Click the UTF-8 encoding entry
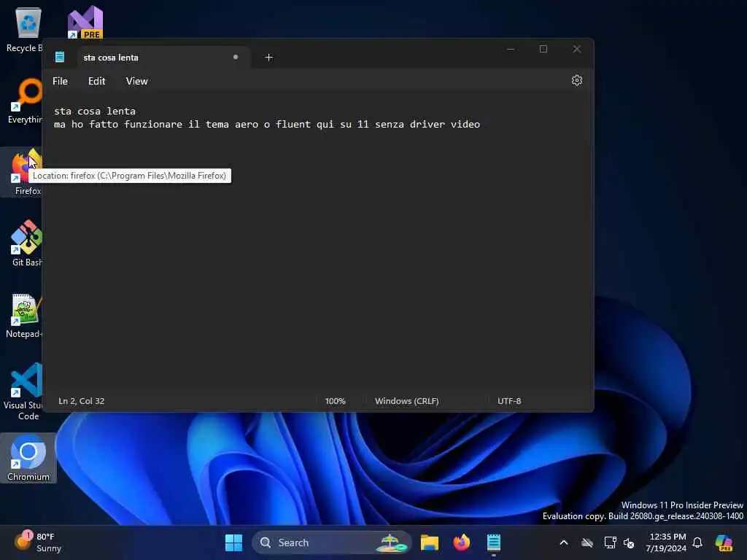The height and width of the screenshot is (560, 747). click(x=509, y=401)
